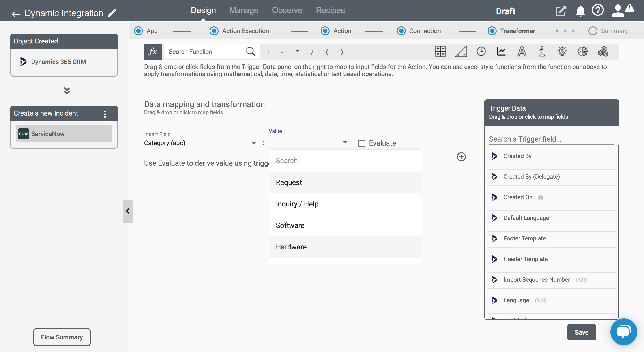Select the Transformer step radio
Viewport: 644px width, 352px height.
coord(492,31)
